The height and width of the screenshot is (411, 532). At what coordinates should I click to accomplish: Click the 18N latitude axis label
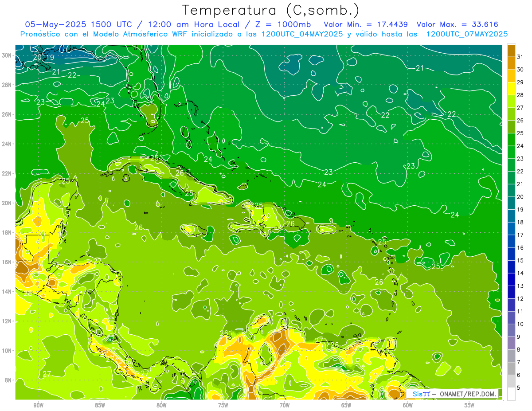pyautogui.click(x=7, y=232)
